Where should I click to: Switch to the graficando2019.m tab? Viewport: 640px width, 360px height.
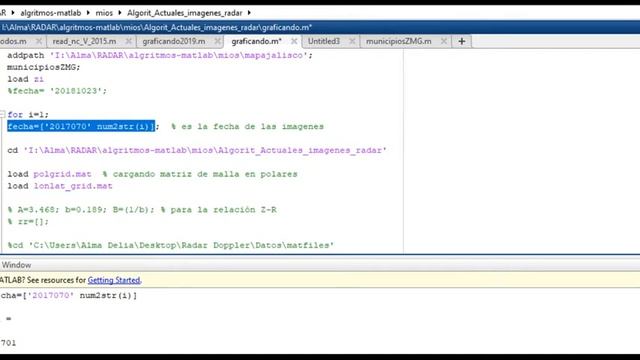coord(173,41)
